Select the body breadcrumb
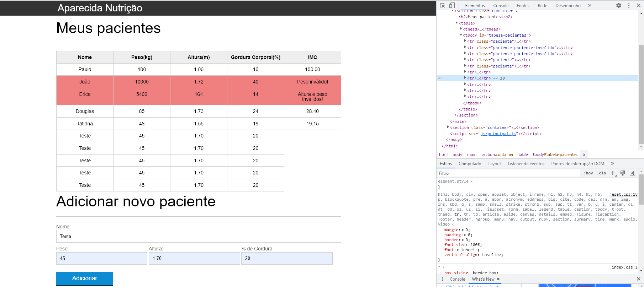Viewport: 644px width, 287px height. coord(457,155)
